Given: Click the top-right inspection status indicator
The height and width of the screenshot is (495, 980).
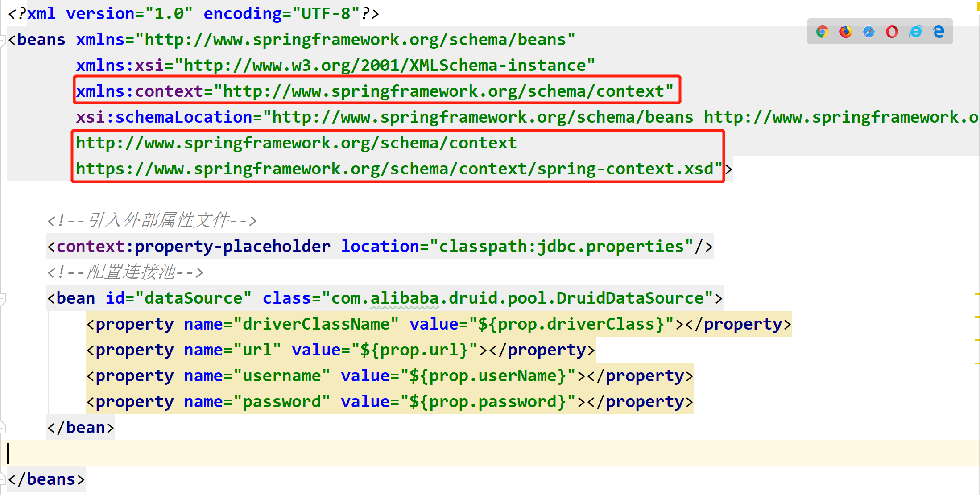Looking at the screenshot, I should tap(977, 7).
